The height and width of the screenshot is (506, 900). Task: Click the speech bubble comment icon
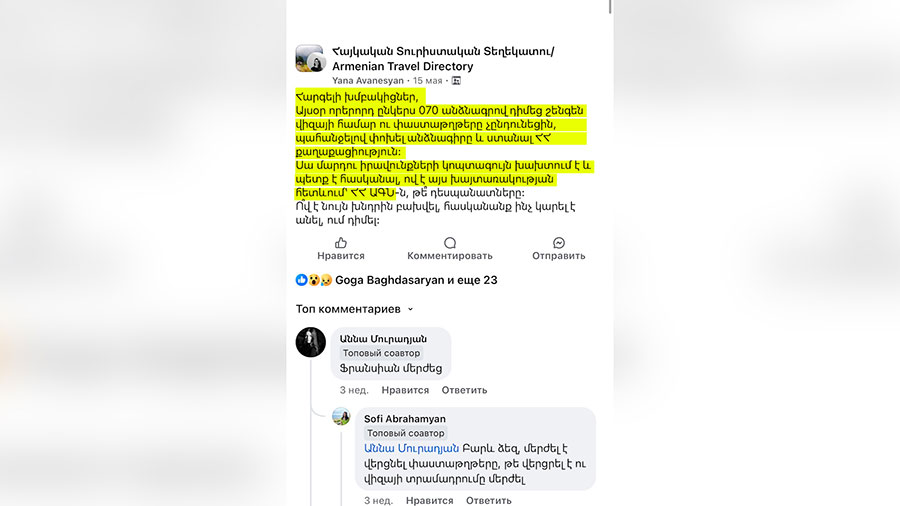coord(450,243)
